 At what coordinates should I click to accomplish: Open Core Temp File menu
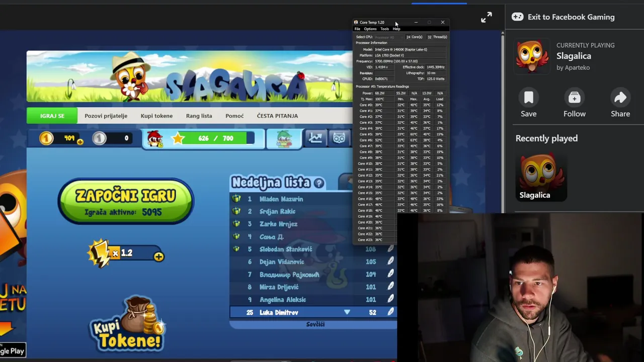pos(357,29)
